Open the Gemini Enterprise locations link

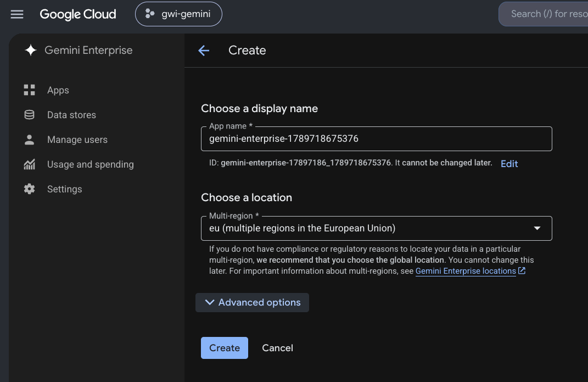[x=466, y=271]
